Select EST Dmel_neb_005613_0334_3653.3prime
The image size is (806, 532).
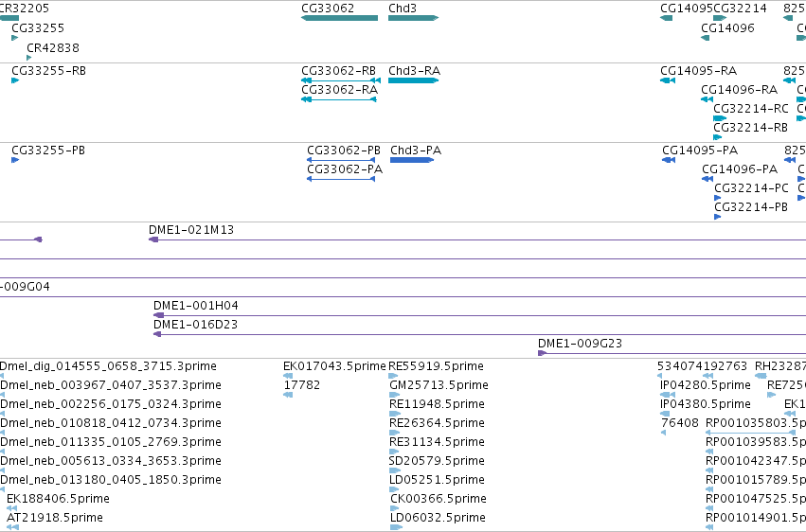coord(111,461)
